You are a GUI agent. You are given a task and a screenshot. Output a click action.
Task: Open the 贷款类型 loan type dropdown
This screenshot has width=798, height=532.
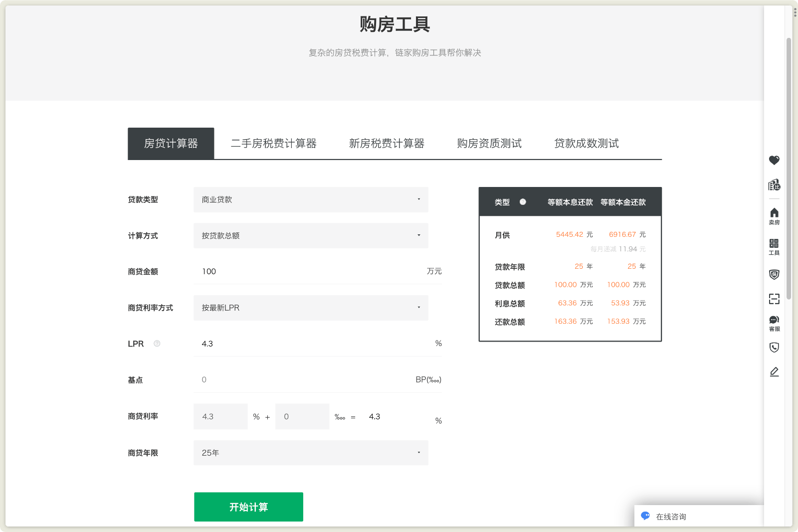(311, 199)
